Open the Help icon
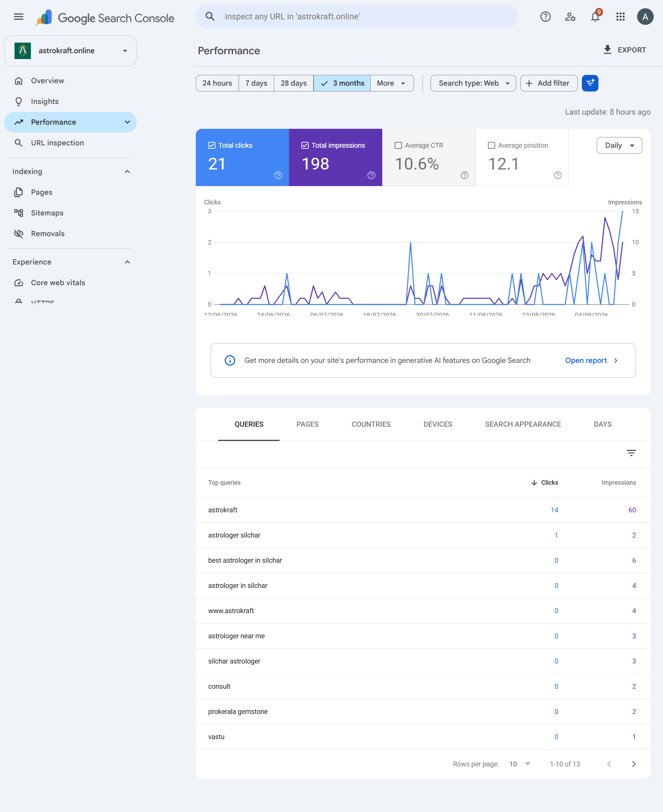 point(545,17)
